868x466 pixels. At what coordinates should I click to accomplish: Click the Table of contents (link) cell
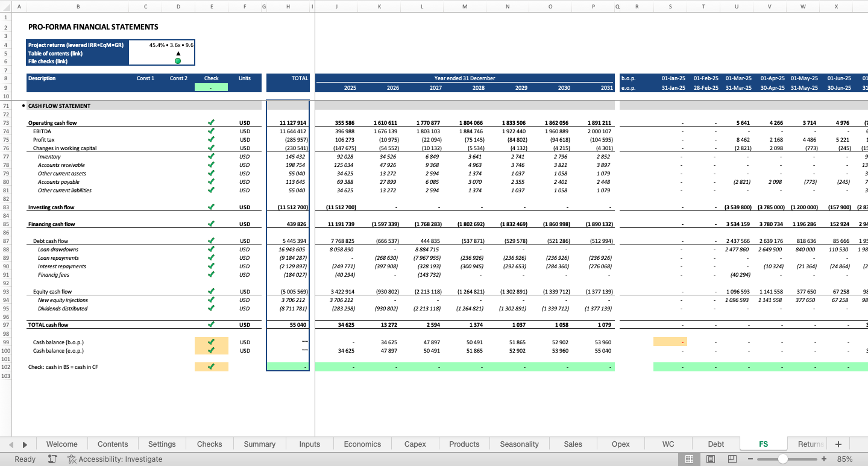tap(78, 53)
